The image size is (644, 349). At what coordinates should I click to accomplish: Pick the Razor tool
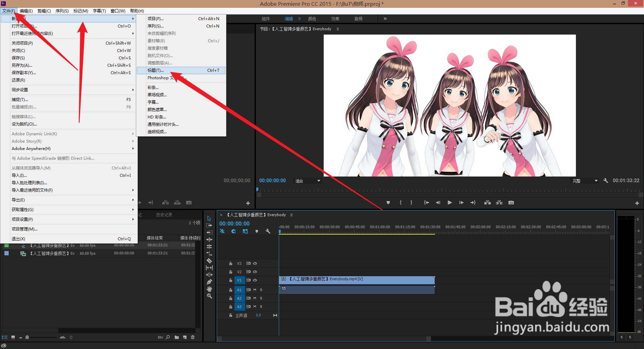(x=209, y=260)
